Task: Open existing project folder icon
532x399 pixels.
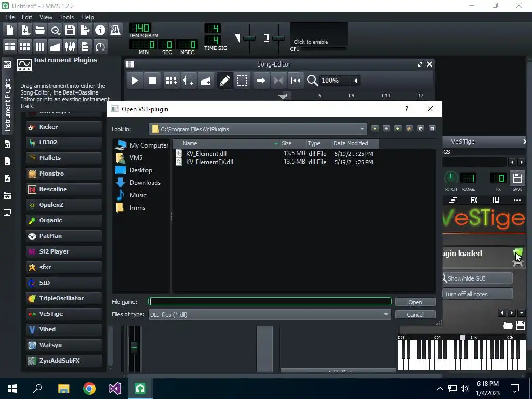Action: click(40, 30)
